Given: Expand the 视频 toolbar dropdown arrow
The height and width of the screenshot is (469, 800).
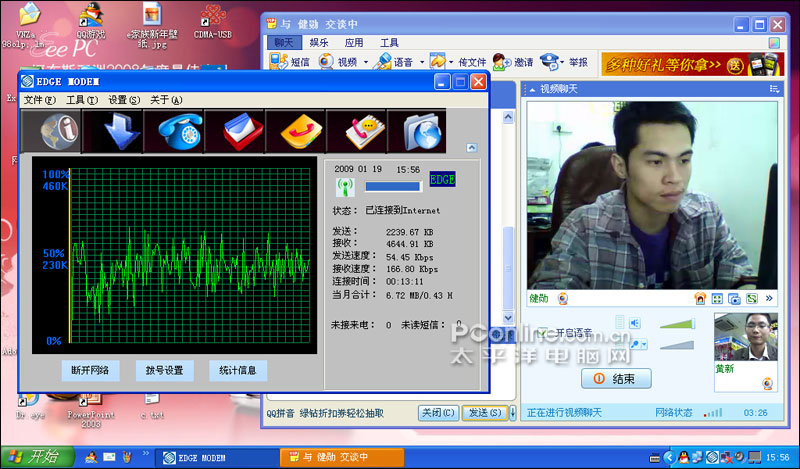Looking at the screenshot, I should (365, 63).
